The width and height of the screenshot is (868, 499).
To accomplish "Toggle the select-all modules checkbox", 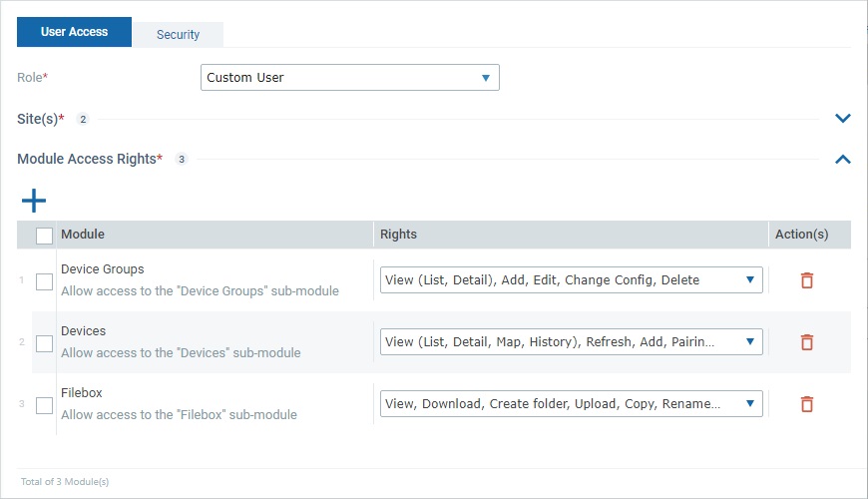I will [44, 236].
